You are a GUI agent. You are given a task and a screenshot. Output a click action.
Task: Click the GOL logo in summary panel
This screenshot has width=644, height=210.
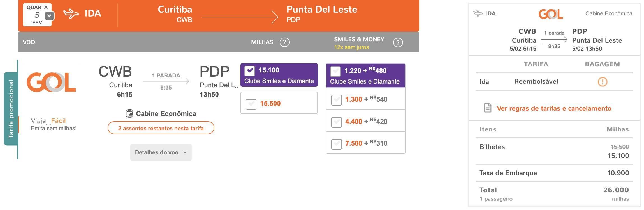551,14
